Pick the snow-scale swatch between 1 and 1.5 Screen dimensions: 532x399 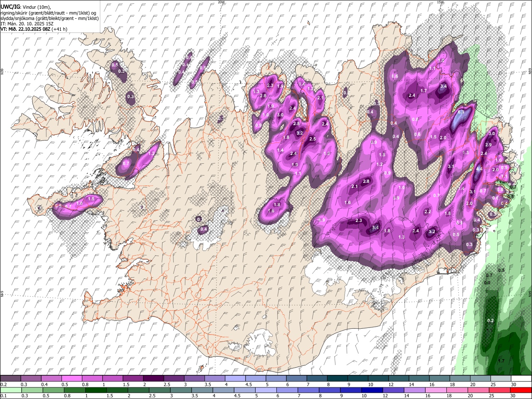click(x=112, y=378)
